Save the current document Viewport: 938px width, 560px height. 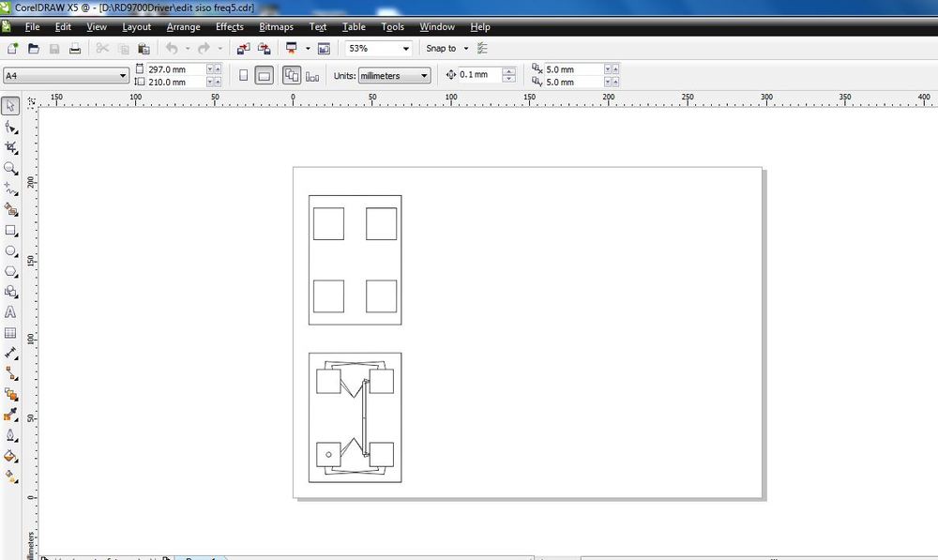pyautogui.click(x=54, y=49)
